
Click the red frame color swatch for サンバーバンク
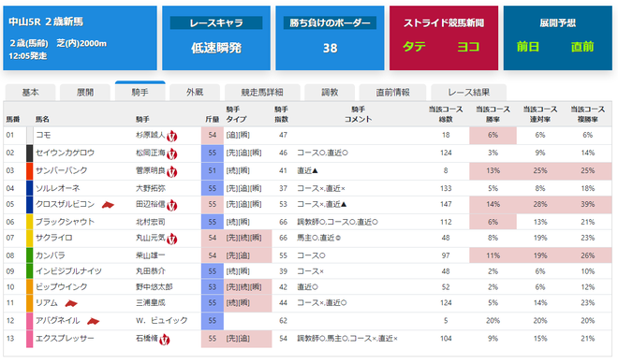click(x=30, y=170)
